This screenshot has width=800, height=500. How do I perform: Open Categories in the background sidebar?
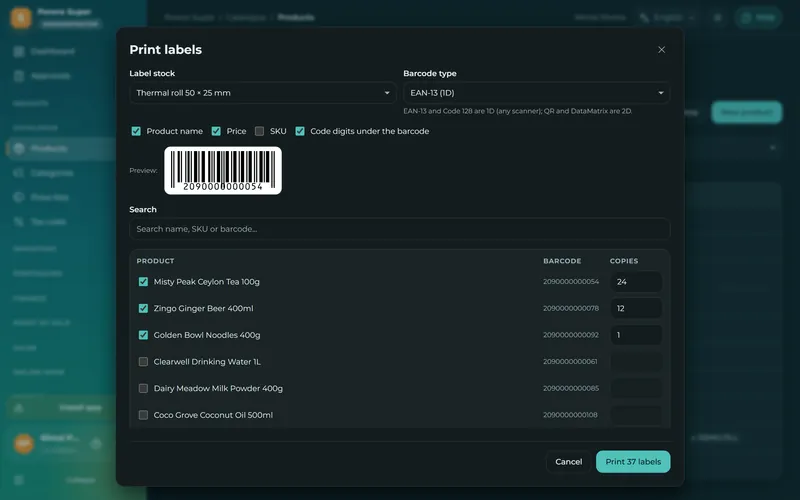(52, 173)
